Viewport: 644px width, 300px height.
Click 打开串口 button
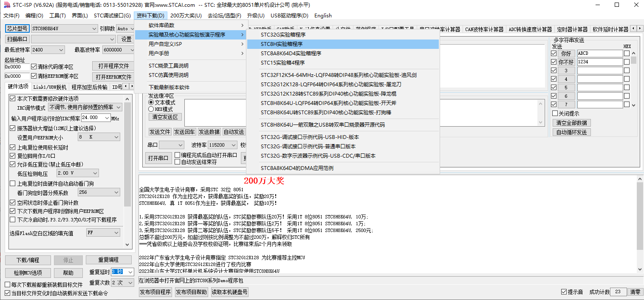(158, 158)
